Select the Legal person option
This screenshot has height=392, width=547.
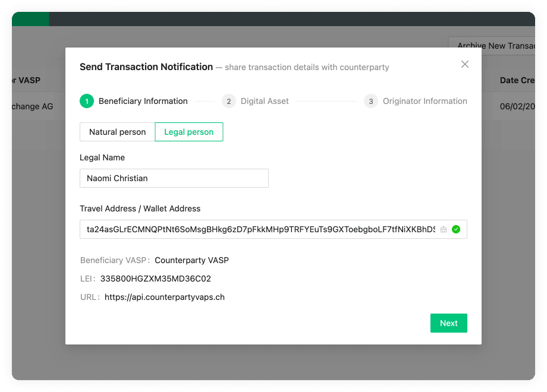(x=188, y=132)
